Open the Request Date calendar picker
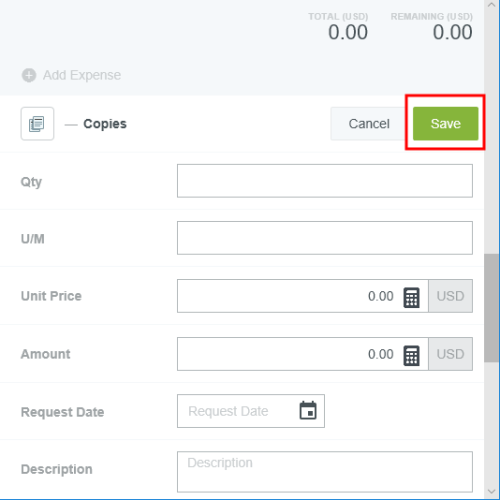This screenshot has height=500, width=500. [308, 411]
